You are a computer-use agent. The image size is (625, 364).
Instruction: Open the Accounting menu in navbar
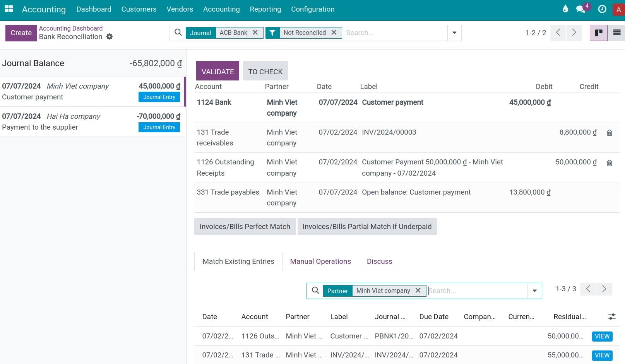(x=221, y=9)
